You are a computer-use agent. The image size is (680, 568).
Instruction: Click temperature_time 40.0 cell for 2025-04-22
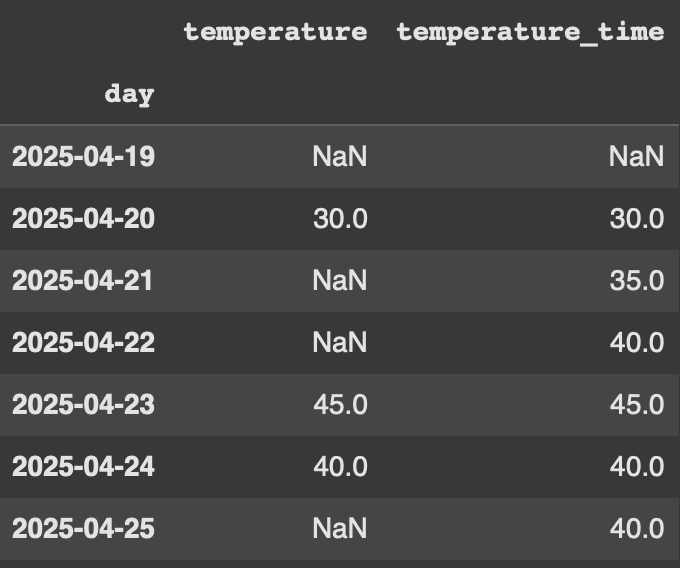(x=637, y=342)
